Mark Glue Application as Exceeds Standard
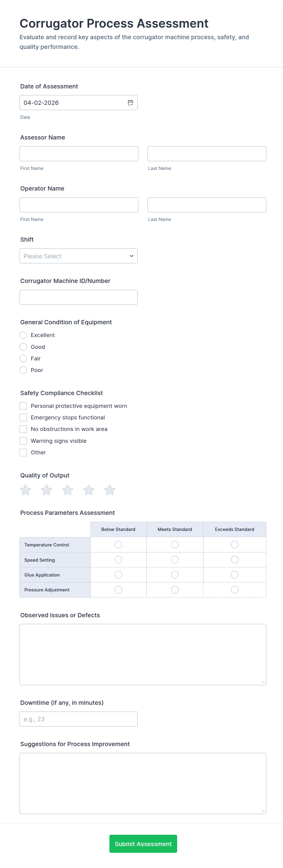The width and height of the screenshot is (283, 868). [x=234, y=574]
